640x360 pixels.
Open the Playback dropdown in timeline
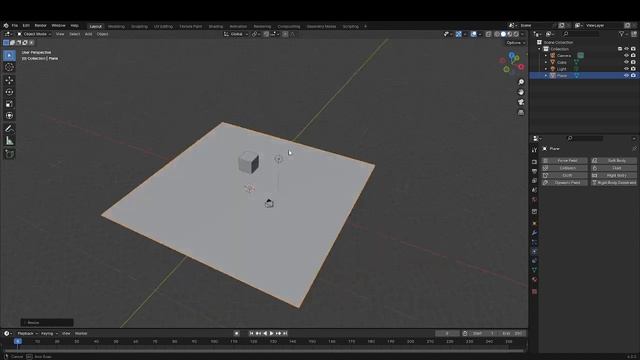click(x=27, y=333)
